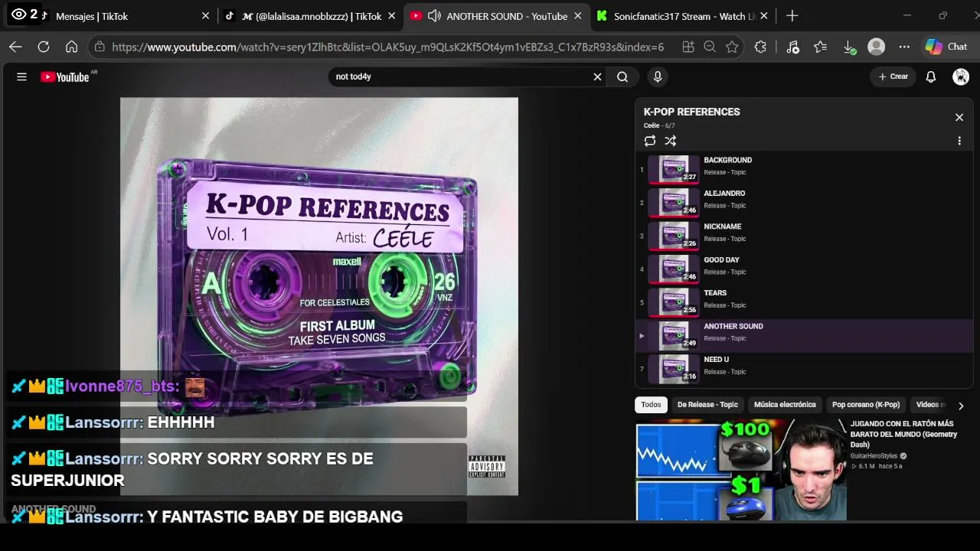
Task: Play NEED U from the playlist
Action: pyautogui.click(x=804, y=369)
